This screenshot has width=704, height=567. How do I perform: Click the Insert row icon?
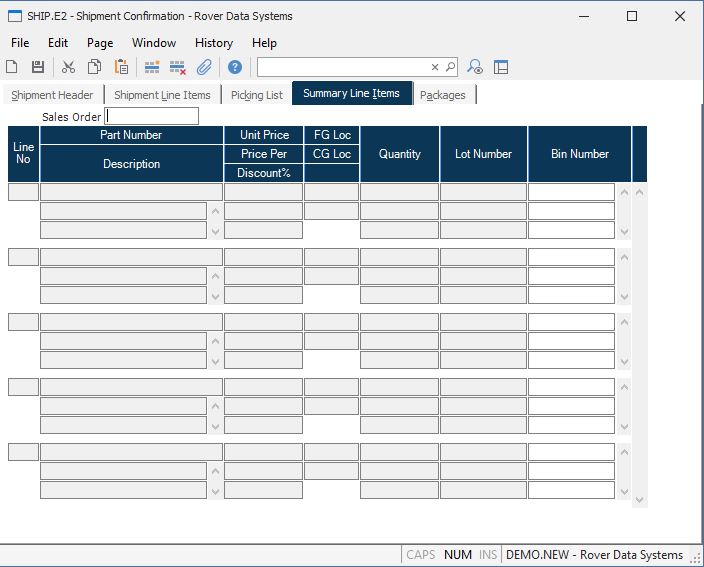coord(152,67)
